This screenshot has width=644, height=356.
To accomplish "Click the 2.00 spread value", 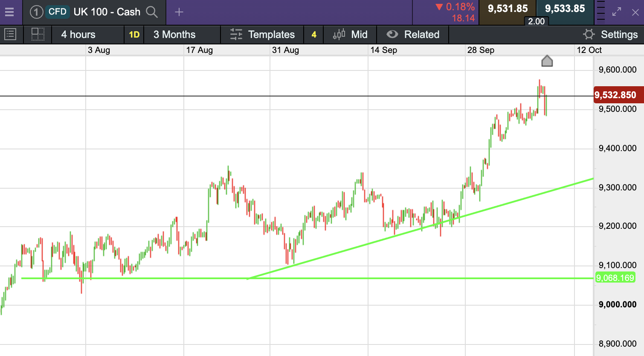I will pyautogui.click(x=536, y=21).
